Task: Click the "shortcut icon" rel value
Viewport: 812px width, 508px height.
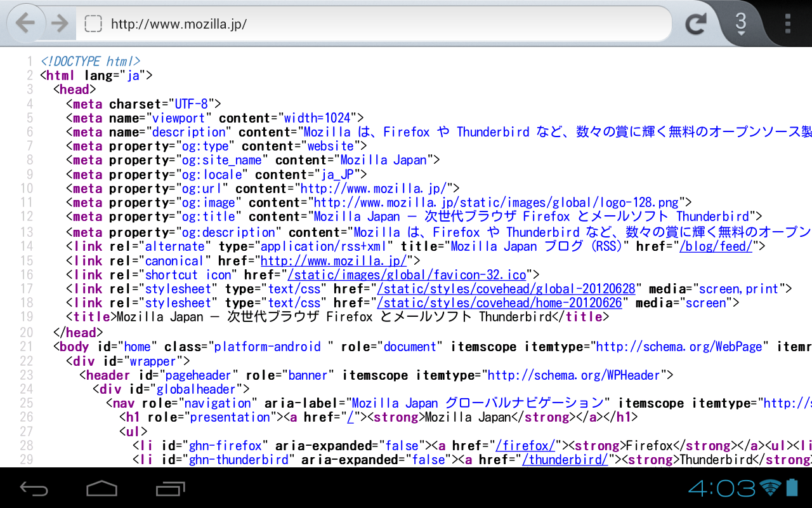Action: [x=188, y=274]
